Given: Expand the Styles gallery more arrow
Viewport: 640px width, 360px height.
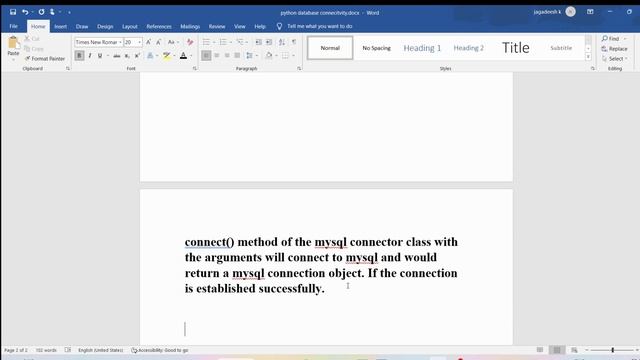Looking at the screenshot, I should [x=588, y=57].
